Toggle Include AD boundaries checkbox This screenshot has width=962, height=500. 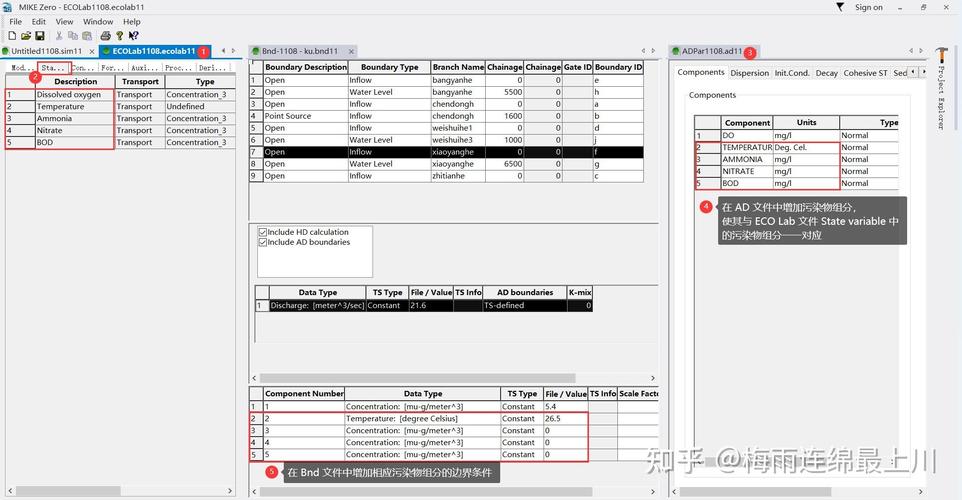pyautogui.click(x=263, y=242)
